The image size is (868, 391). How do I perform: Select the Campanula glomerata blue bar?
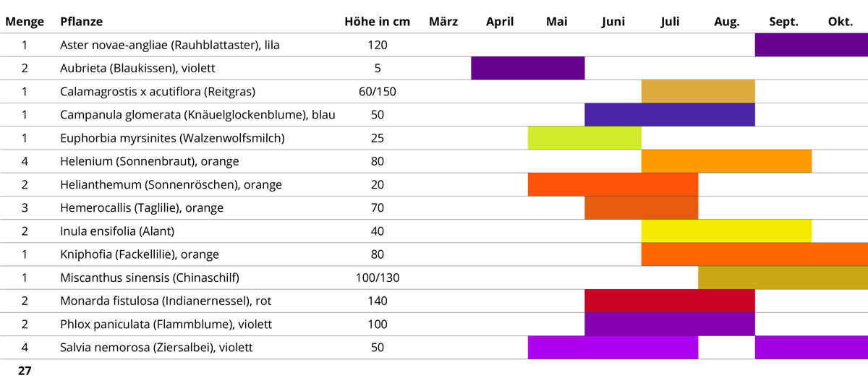[x=670, y=114]
